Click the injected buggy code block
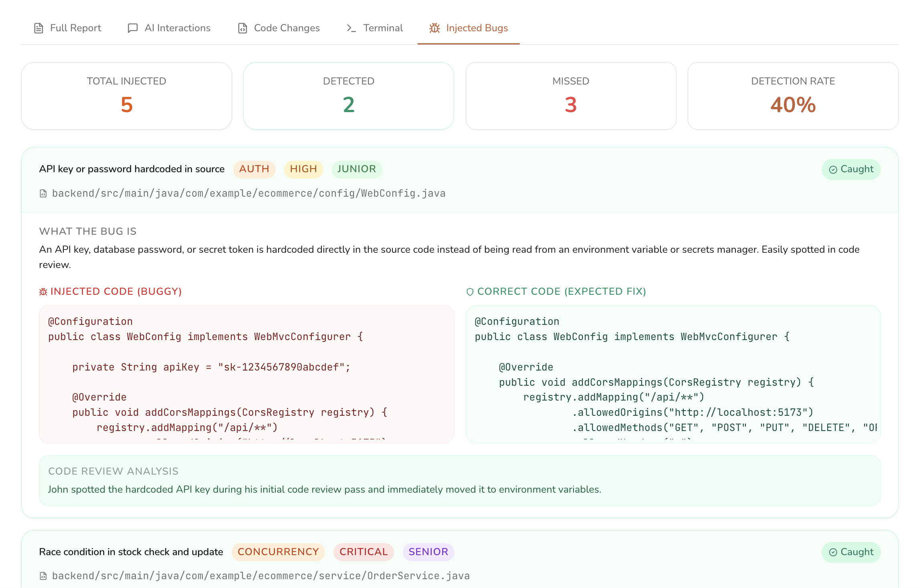The height and width of the screenshot is (588, 921). [246, 374]
